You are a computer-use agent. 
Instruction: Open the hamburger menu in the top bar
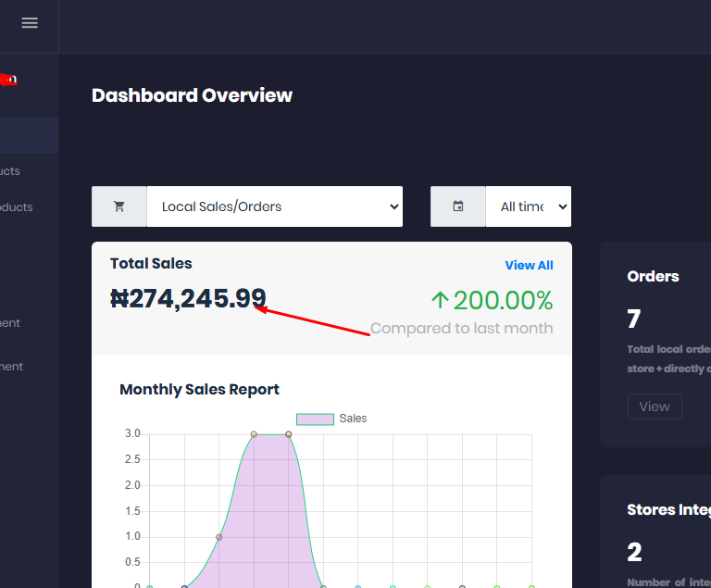[30, 23]
